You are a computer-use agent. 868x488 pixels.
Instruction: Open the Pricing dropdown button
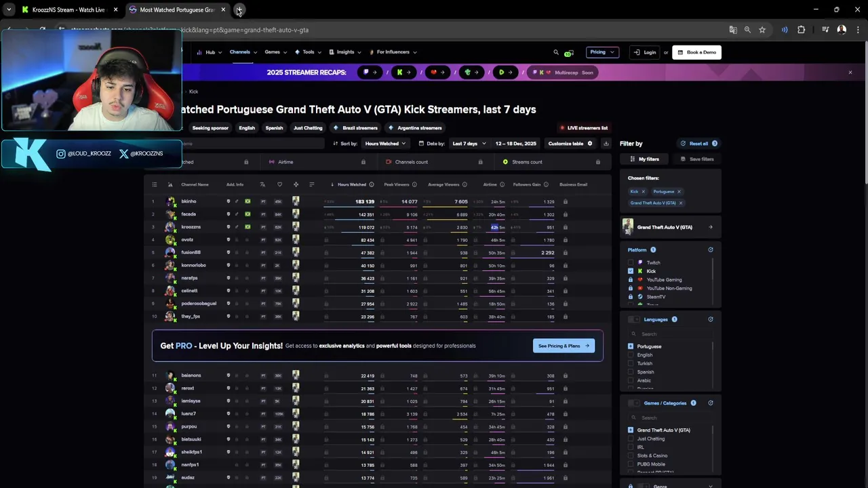pos(602,52)
